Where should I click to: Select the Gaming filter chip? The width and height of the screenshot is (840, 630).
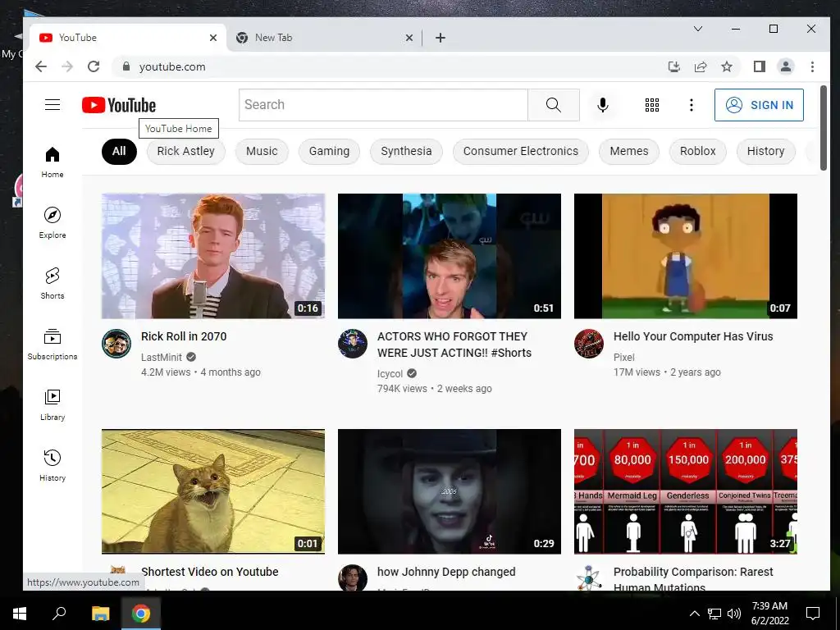click(x=329, y=151)
